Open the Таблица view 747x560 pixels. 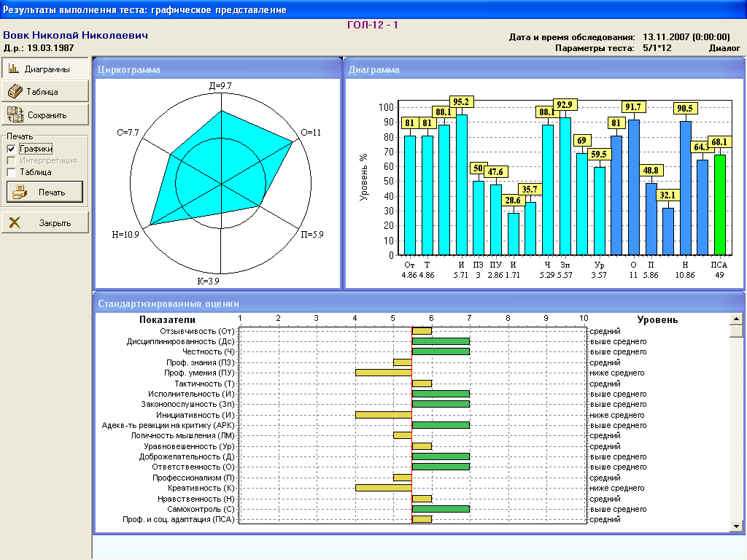coord(44,91)
